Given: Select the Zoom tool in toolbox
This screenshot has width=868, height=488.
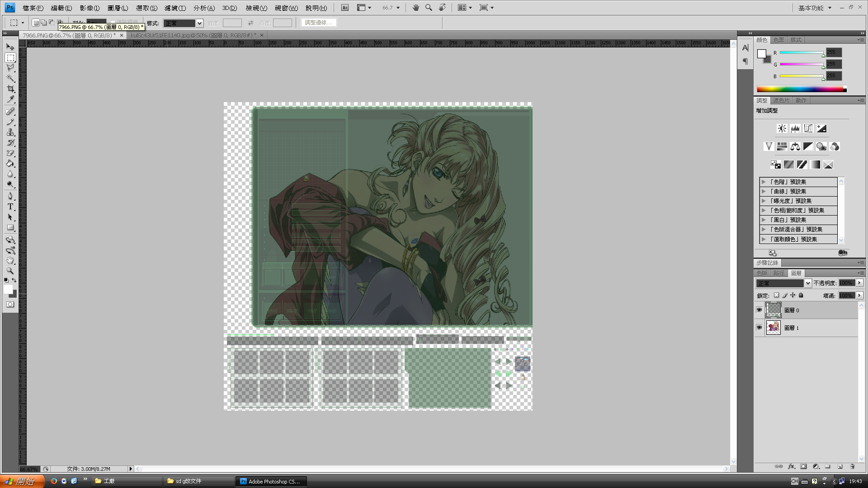Looking at the screenshot, I should click(10, 271).
